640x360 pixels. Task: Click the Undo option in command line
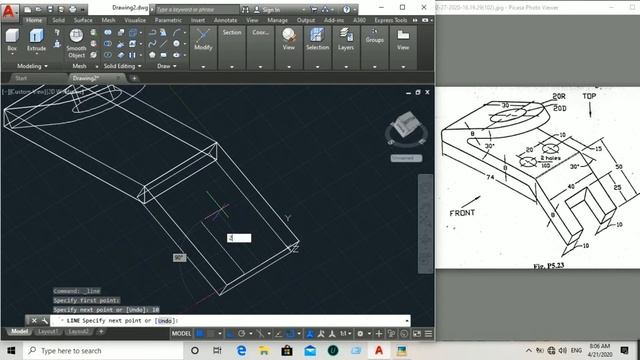(x=164, y=321)
